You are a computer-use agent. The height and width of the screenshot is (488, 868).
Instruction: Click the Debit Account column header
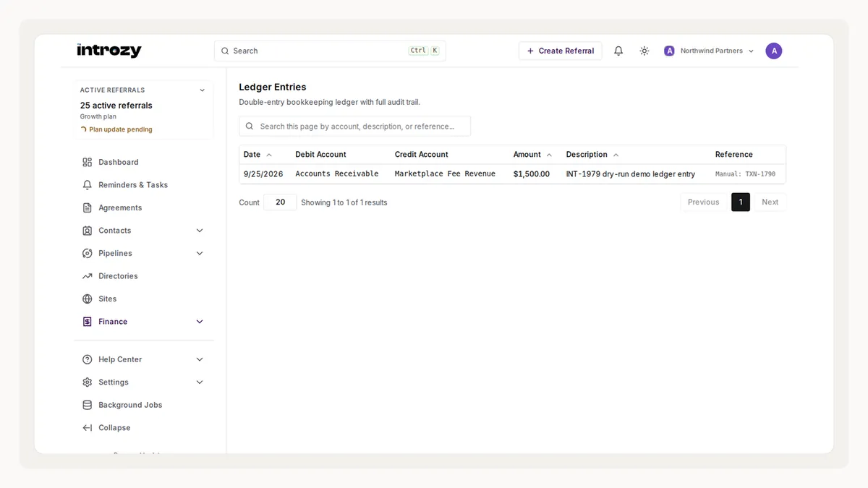point(320,155)
